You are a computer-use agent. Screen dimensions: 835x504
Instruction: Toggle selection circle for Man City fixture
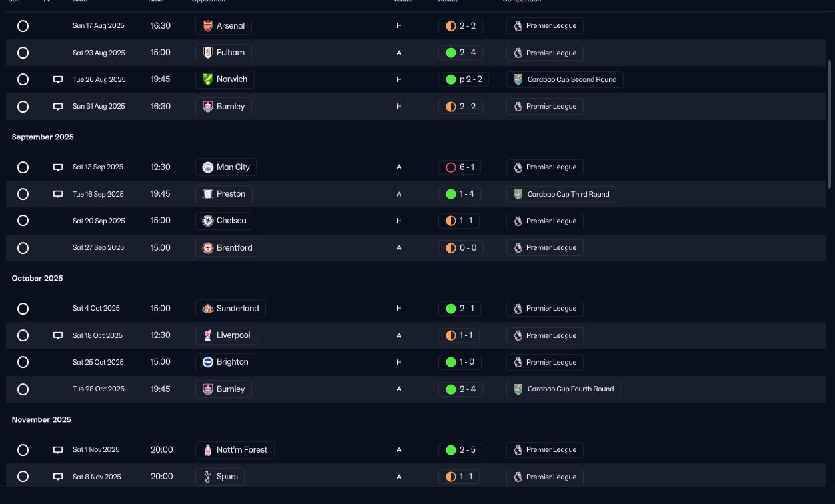click(23, 167)
